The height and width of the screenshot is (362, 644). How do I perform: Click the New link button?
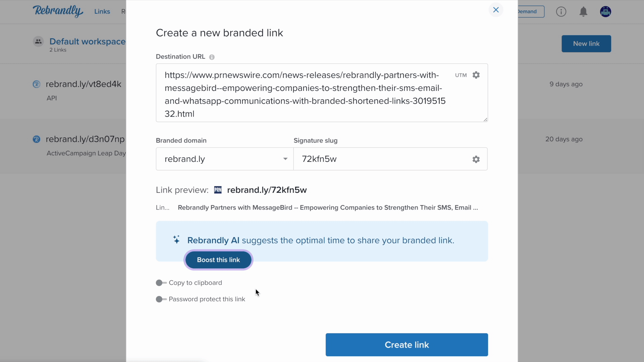click(x=586, y=44)
